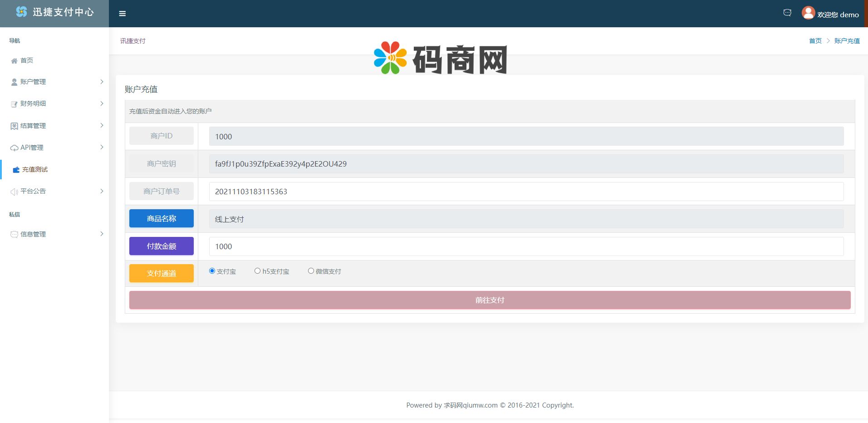Click the 结算管理 icon in sidebar

pos(14,126)
